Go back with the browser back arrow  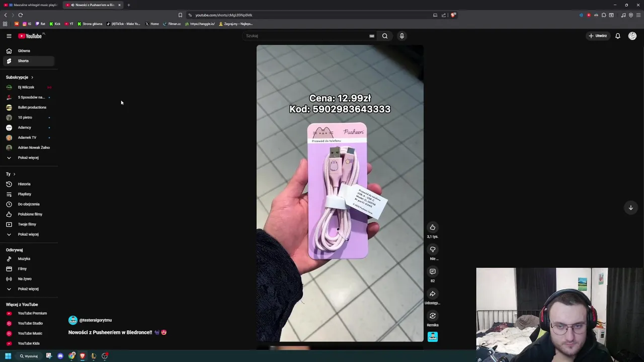click(6, 15)
